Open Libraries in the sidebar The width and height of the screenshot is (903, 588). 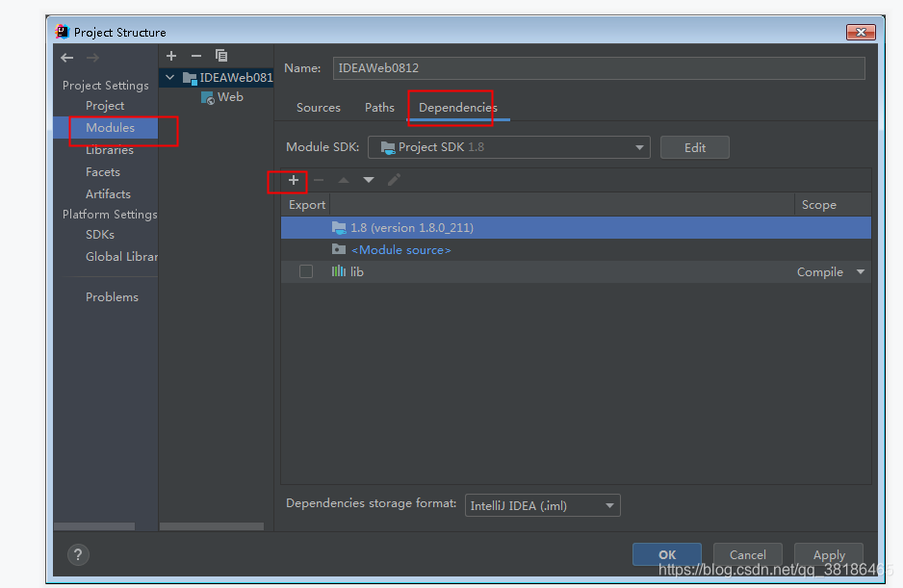tap(110, 150)
